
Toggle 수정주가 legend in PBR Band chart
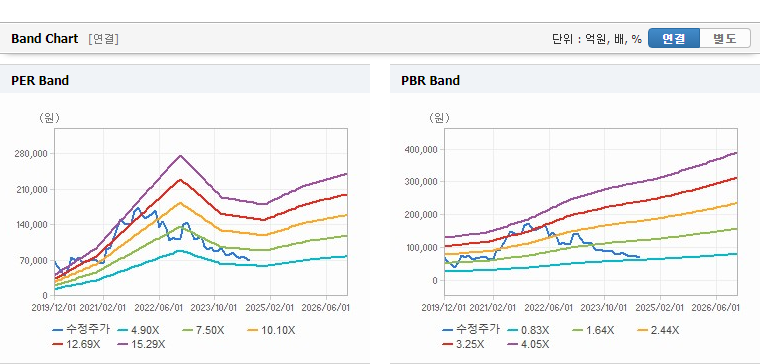471,330
